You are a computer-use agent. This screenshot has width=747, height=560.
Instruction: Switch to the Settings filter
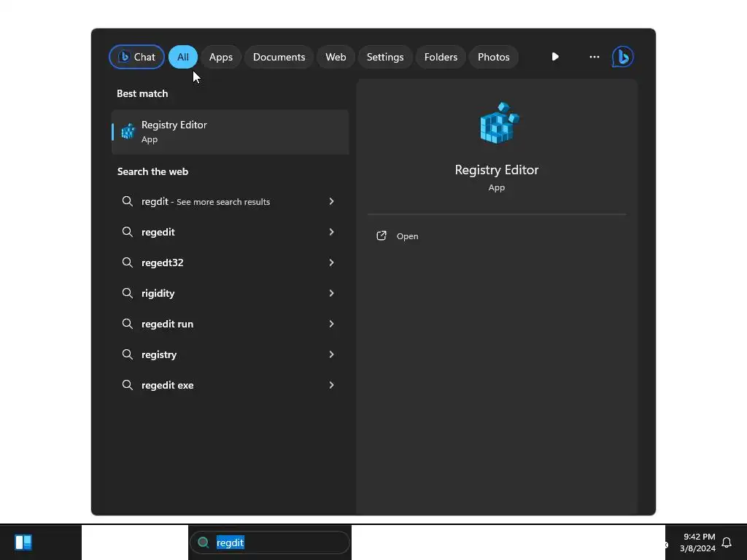point(385,57)
